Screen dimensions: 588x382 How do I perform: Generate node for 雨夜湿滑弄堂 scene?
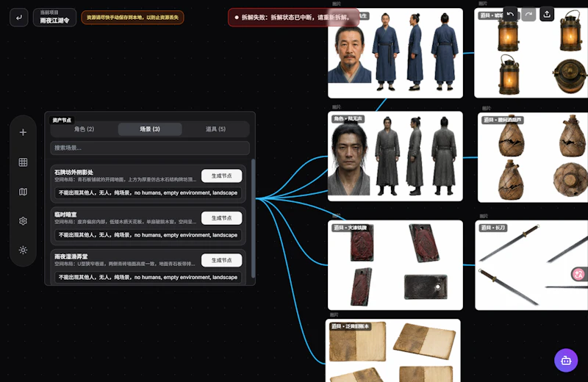pyautogui.click(x=222, y=260)
